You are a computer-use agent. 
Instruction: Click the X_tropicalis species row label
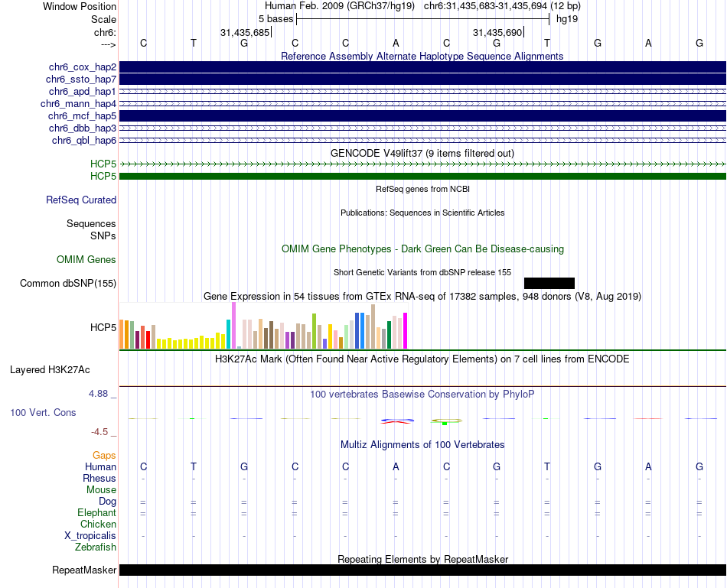[90, 536]
